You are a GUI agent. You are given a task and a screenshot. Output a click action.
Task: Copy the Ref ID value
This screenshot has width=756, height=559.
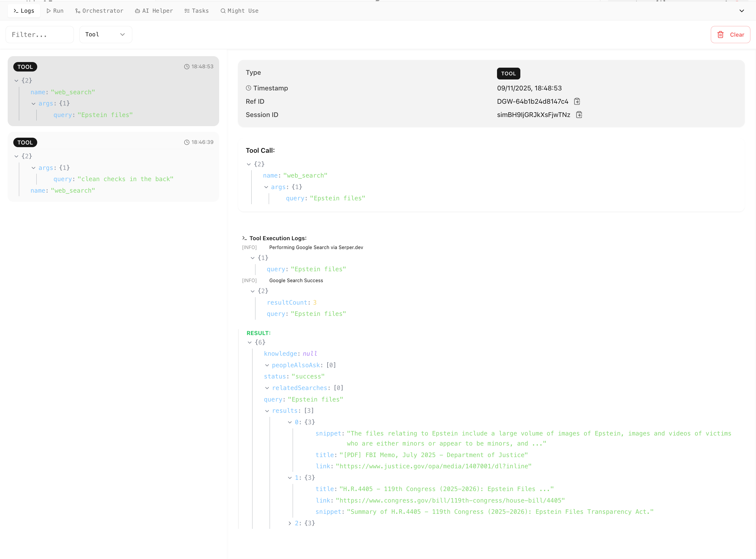577,101
